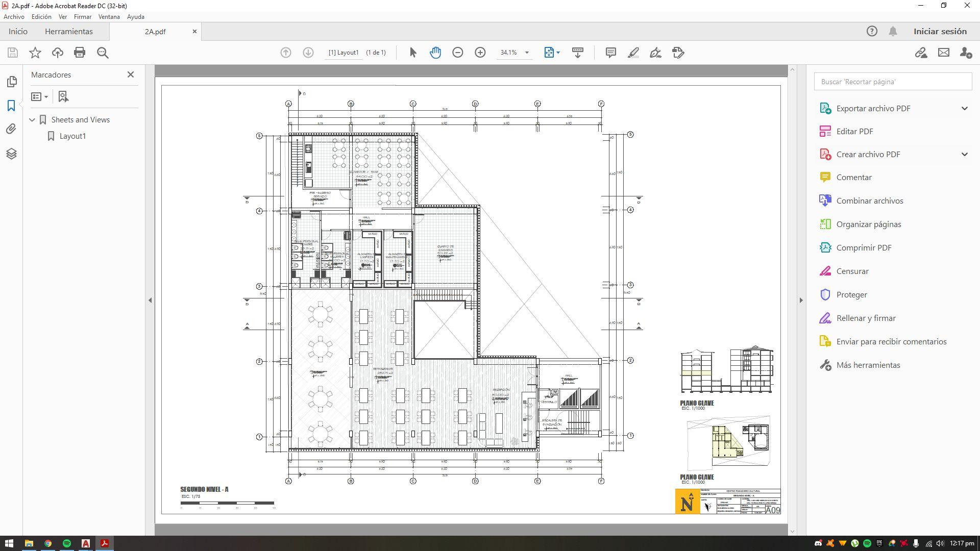Switch to the Herramientas tab
Image resolution: width=980 pixels, height=551 pixels.
tap(69, 32)
